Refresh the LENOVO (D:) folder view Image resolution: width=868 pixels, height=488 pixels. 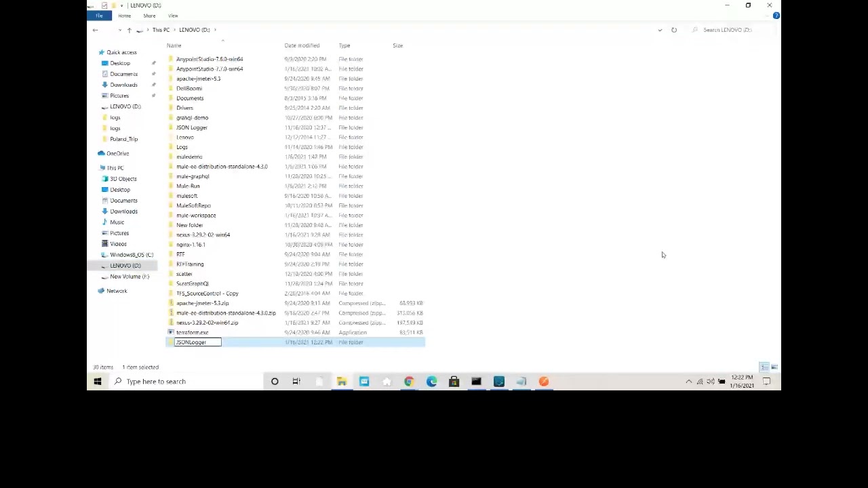(674, 30)
